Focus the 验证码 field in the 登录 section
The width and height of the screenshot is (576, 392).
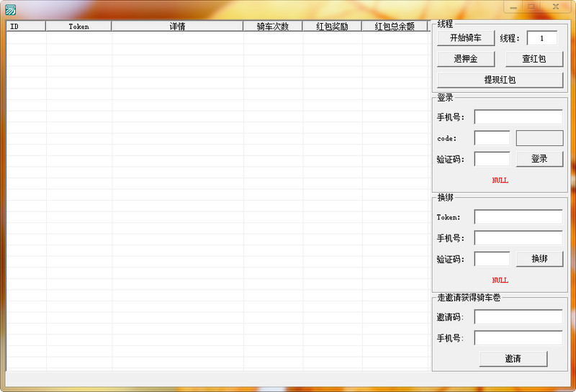coord(492,159)
